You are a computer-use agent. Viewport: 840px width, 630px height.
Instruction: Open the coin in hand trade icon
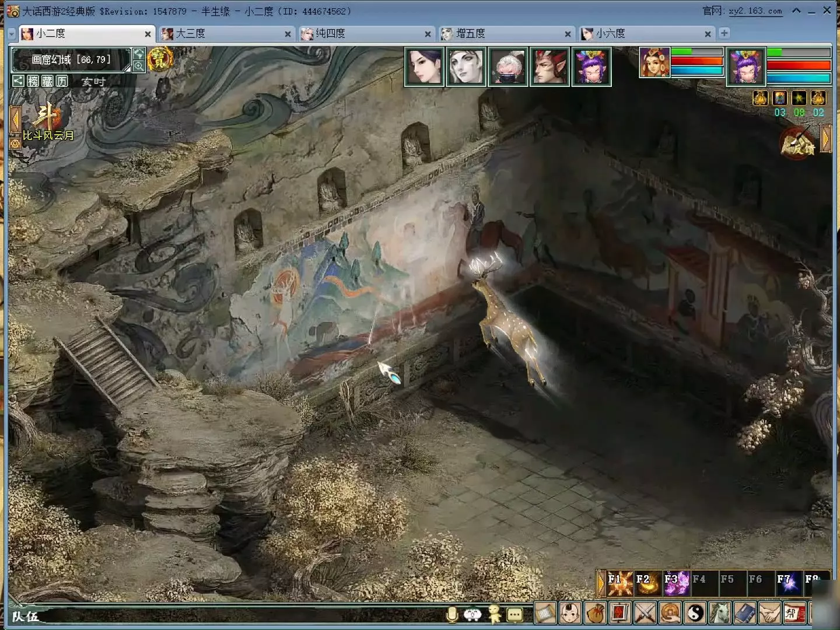[x=670, y=613]
